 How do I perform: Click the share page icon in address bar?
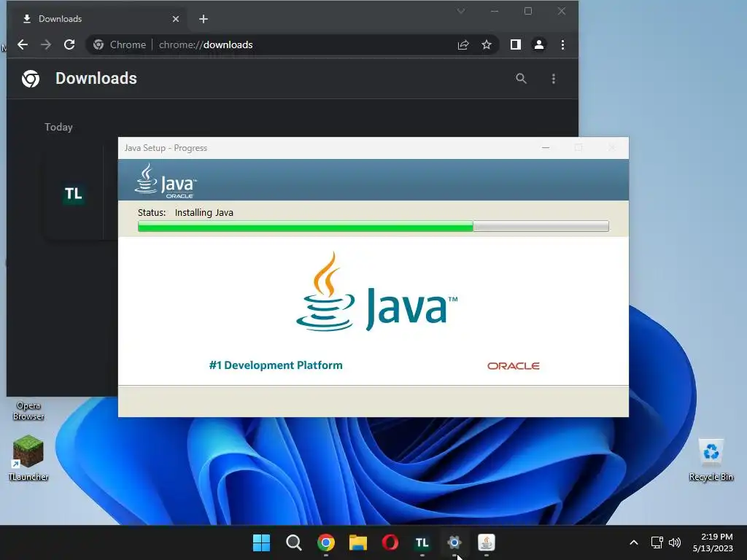463,44
